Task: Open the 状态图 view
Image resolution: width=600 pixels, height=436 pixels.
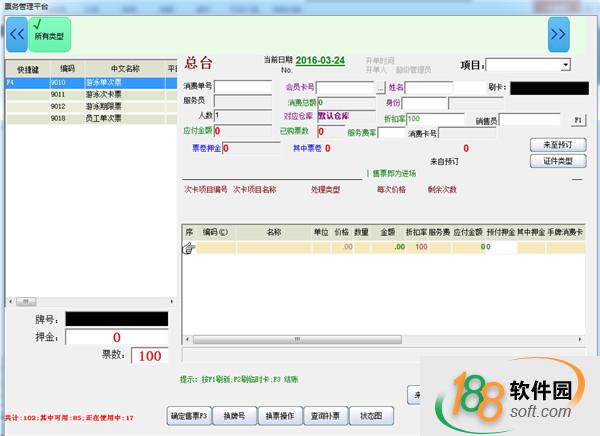Action: [x=370, y=415]
